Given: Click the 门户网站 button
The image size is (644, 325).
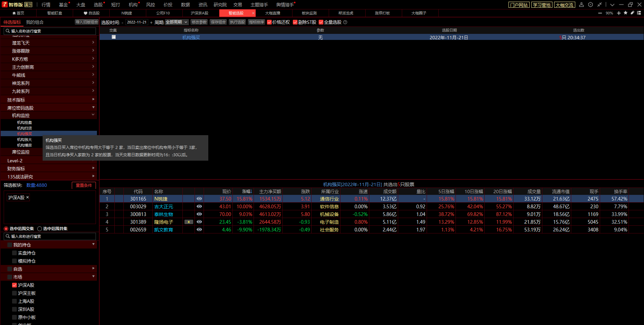Looking at the screenshot, I should pyautogui.click(x=519, y=5).
